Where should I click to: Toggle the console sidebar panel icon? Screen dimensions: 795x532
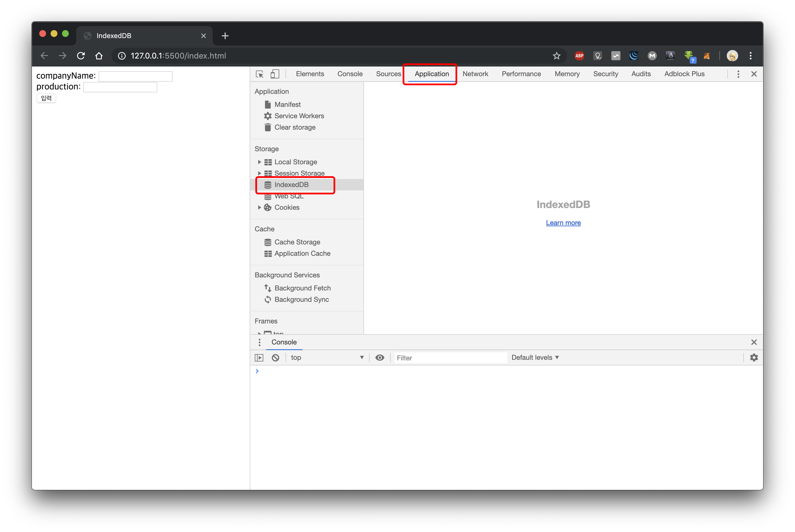[259, 358]
